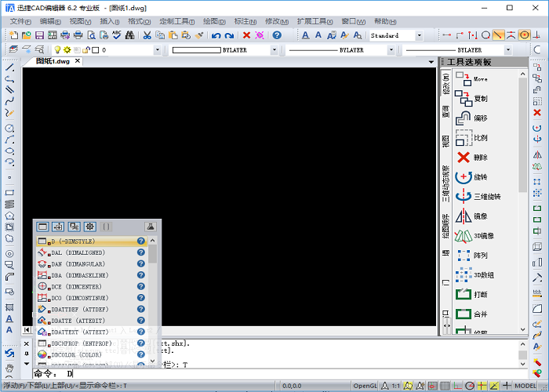This screenshot has width=549, height=392.
Task: Click the gear settings icon in autocomplete popup
Action: point(90,227)
